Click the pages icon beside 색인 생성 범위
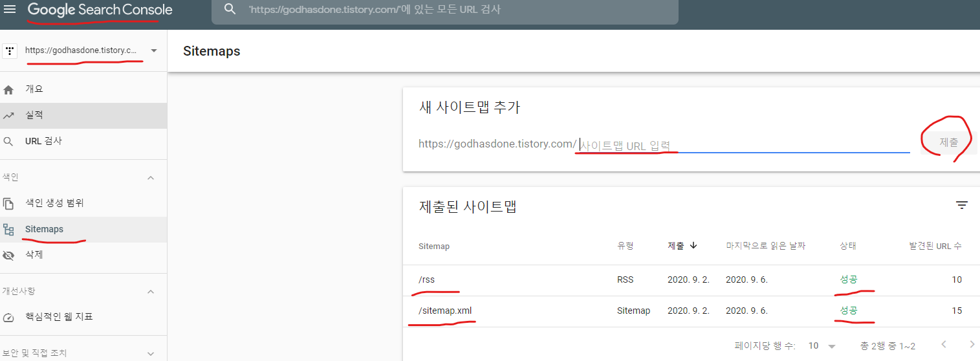The height and width of the screenshot is (361, 980). pos(8,204)
